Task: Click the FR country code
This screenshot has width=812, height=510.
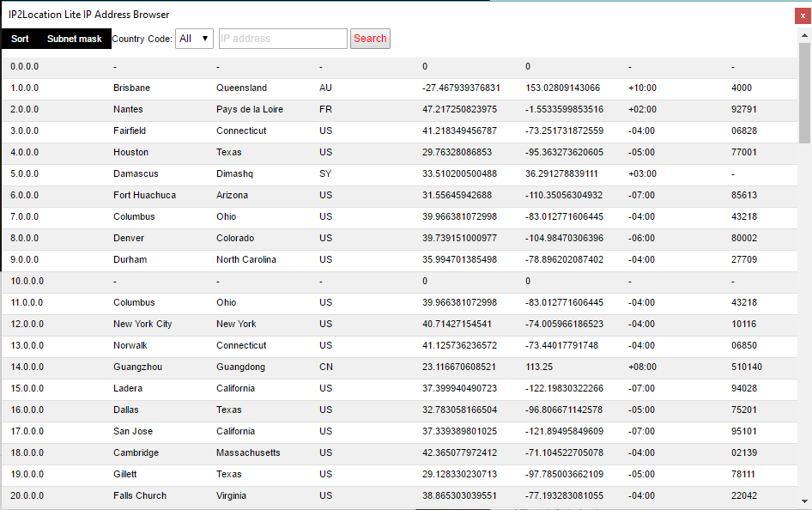Action: tap(325, 109)
